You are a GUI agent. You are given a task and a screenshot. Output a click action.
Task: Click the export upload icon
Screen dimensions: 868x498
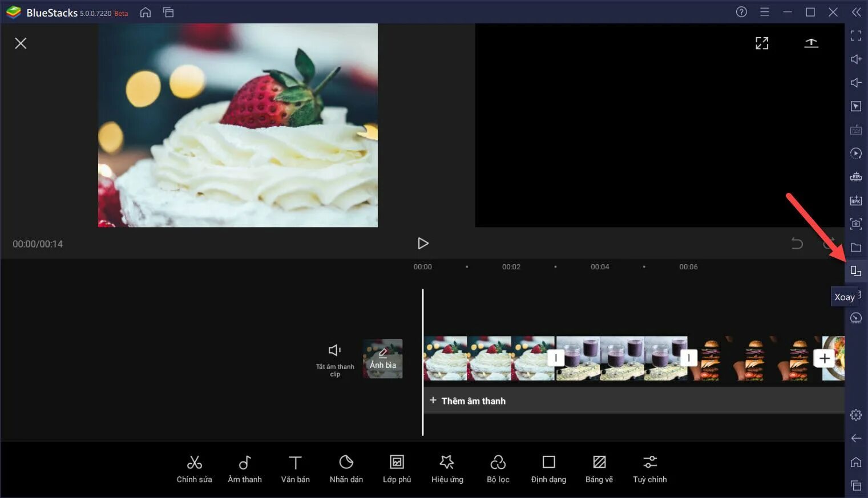(x=811, y=43)
